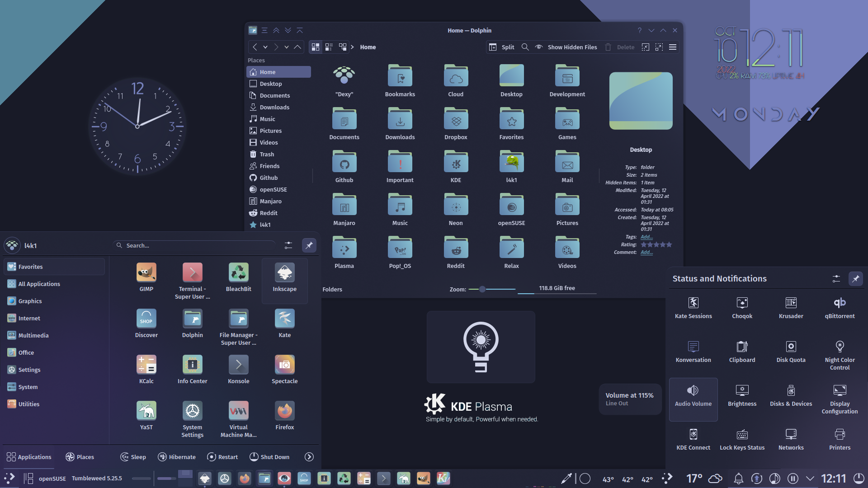Open the "Dexy" item in Dolphin
868x488 pixels.
pos(344,81)
